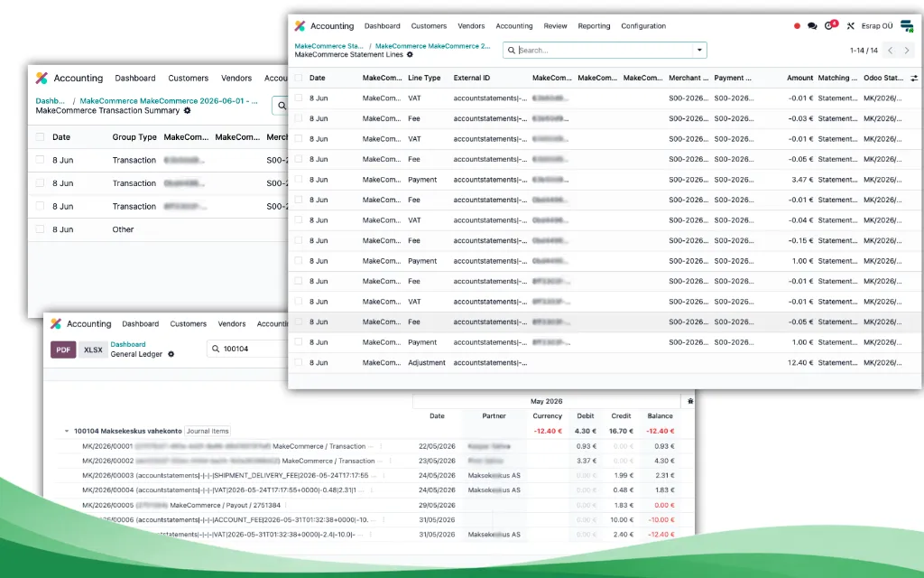The width and height of the screenshot is (924, 578).
Task: Tick checkbox of the -0.03 € Fee row
Action: pyautogui.click(x=298, y=118)
